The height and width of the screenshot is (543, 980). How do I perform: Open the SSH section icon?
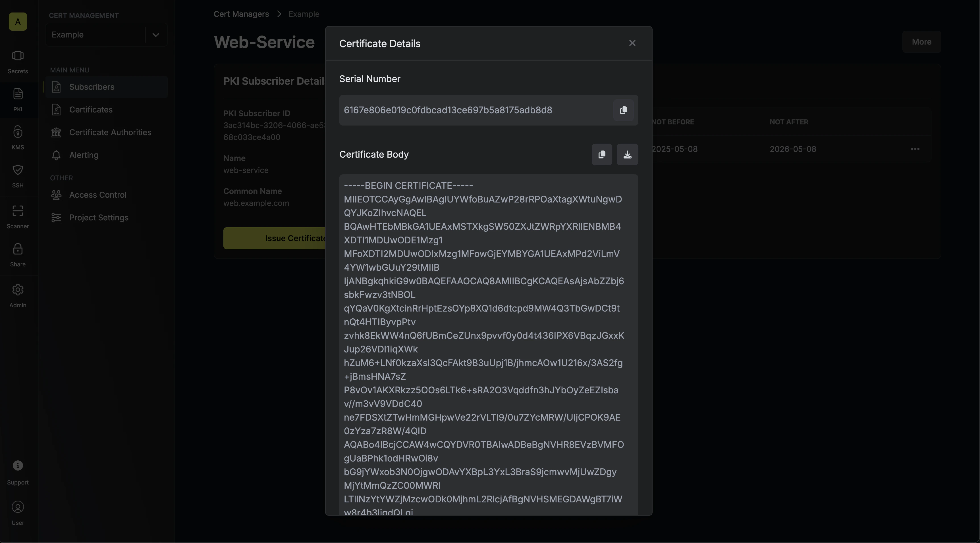pos(18,176)
